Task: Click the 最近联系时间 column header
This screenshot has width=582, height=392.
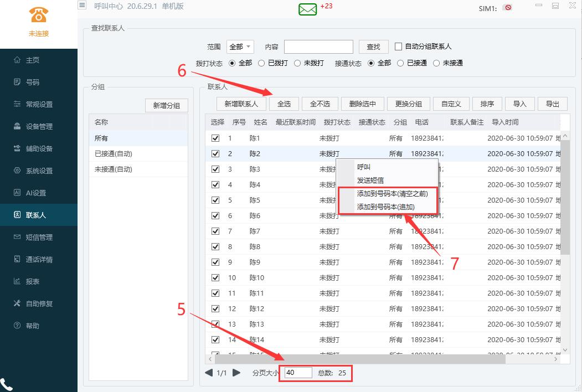Action: [x=296, y=122]
